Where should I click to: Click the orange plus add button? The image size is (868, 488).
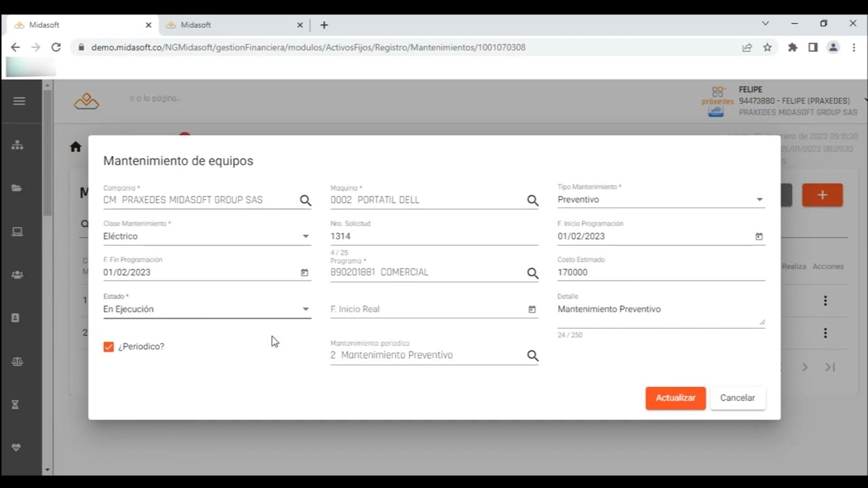822,195
